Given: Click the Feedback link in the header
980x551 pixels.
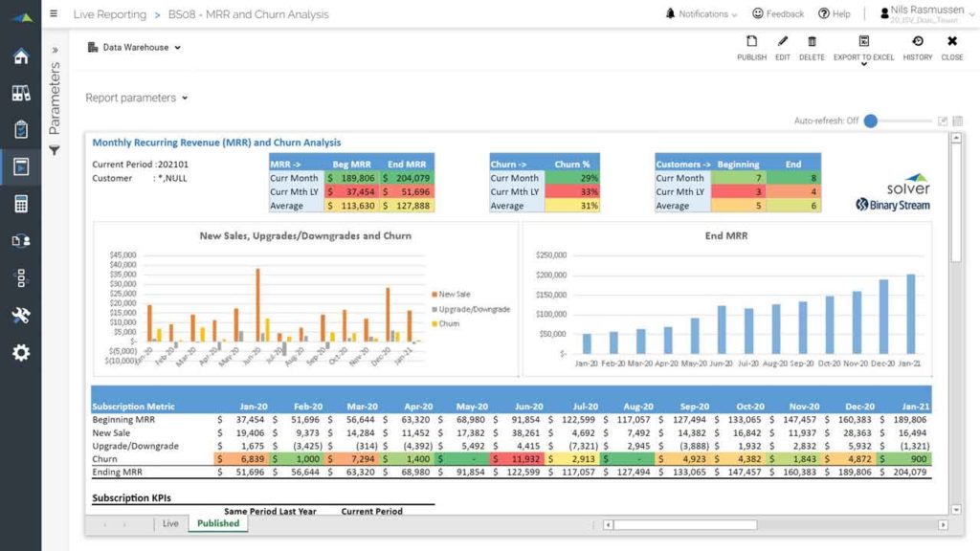Looking at the screenshot, I should (x=777, y=13).
